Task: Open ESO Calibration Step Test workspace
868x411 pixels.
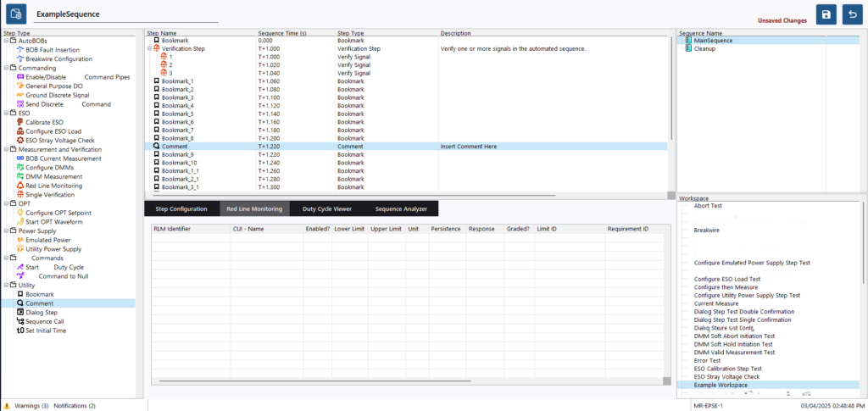Action: pos(727,369)
